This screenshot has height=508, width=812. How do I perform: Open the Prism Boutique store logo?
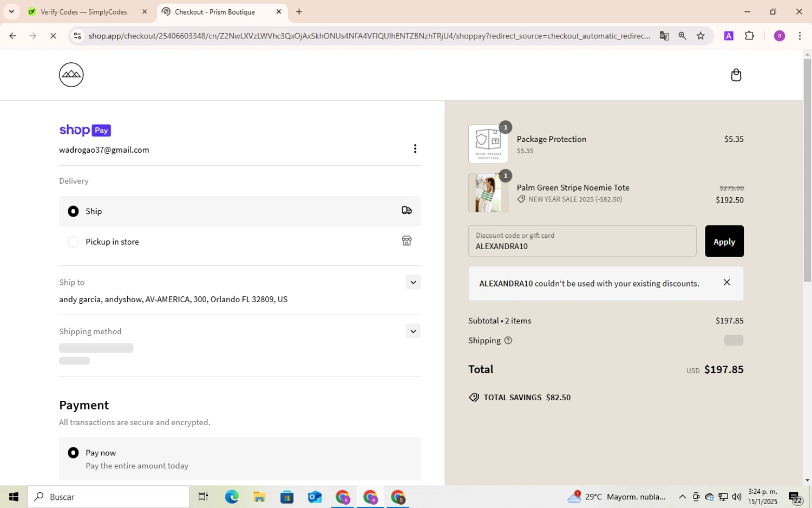coord(71,75)
